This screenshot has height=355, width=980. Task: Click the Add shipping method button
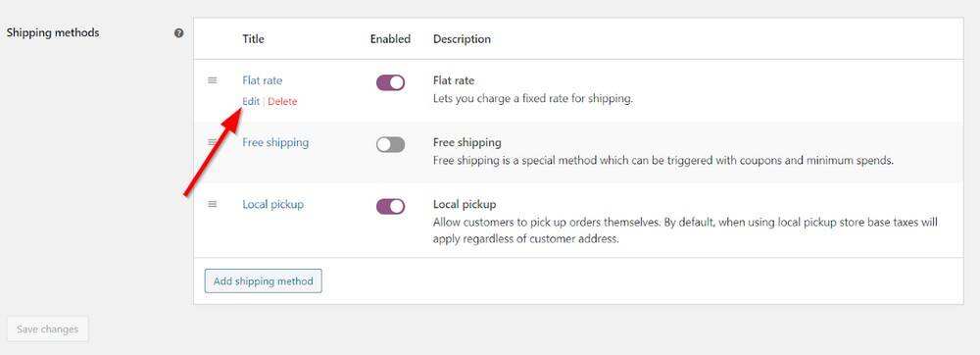(263, 281)
